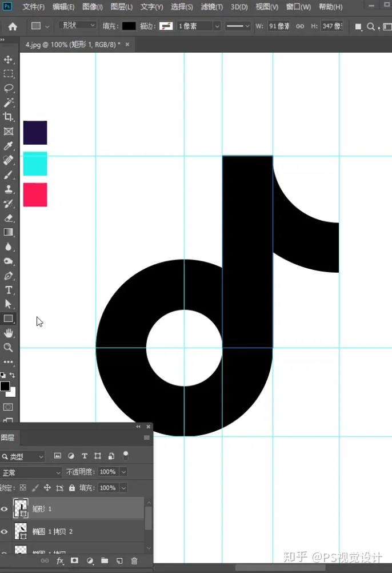Hide the 椭圆 1 拷贝 2 layer
The width and height of the screenshot is (392, 573).
(x=5, y=531)
